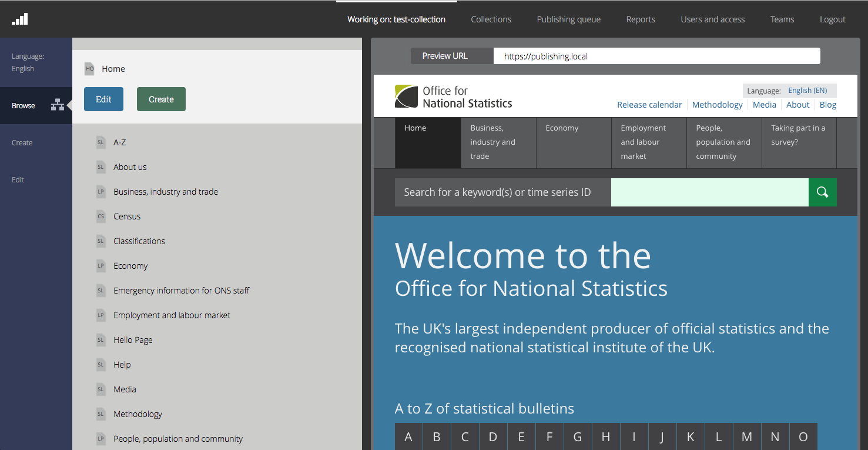868x450 pixels.
Task: Click Home in the preview navigation bar
Action: pos(428,143)
